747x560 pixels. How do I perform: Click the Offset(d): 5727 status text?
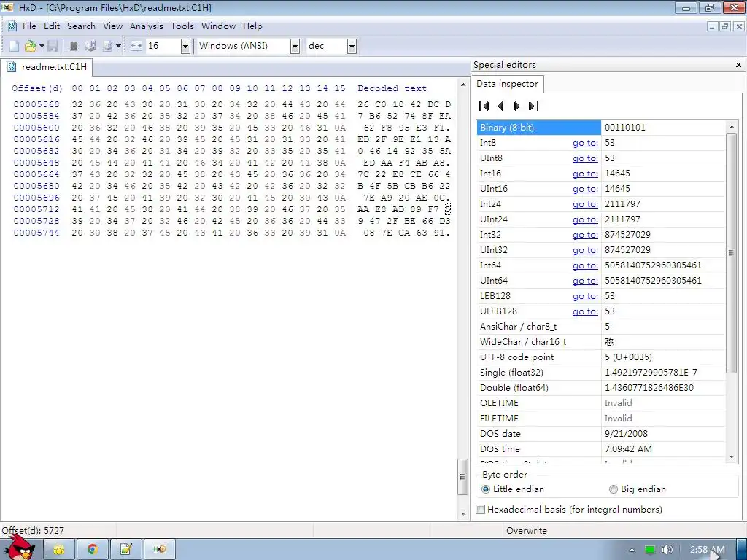tap(33, 531)
